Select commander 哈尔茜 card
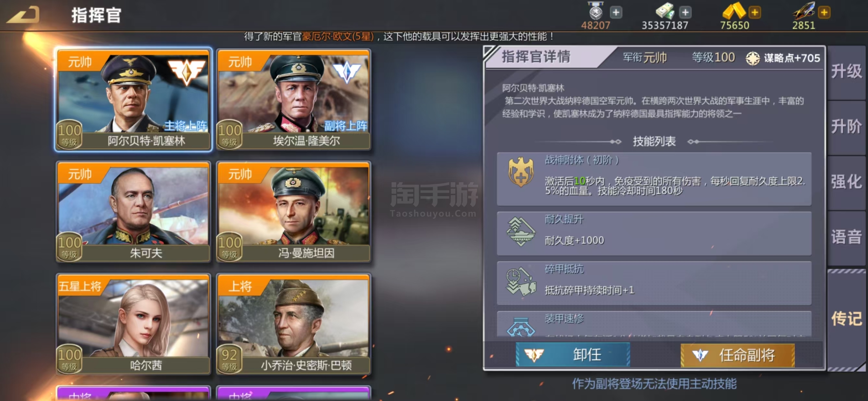The image size is (868, 401). 134,324
